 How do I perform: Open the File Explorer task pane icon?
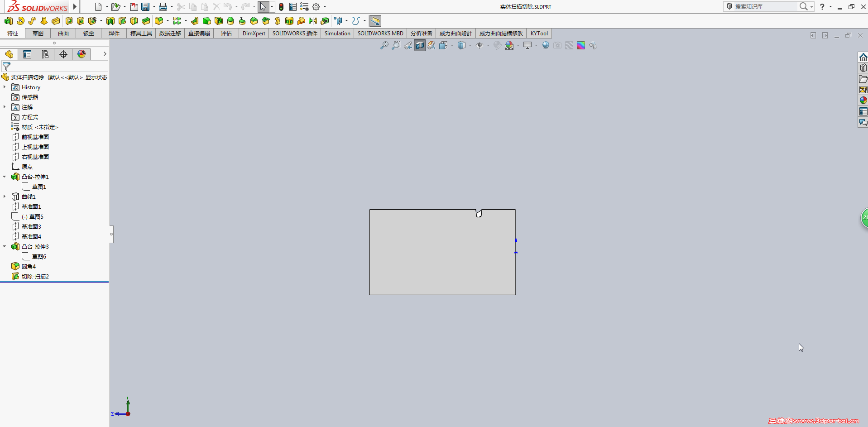[863, 79]
